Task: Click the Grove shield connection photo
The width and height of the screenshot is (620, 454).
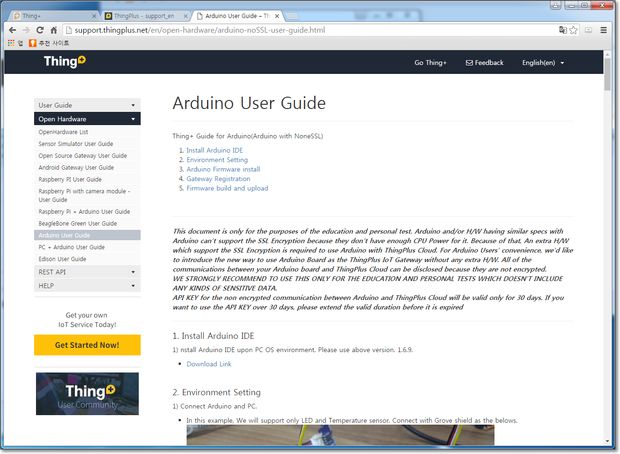Action: tap(340, 435)
